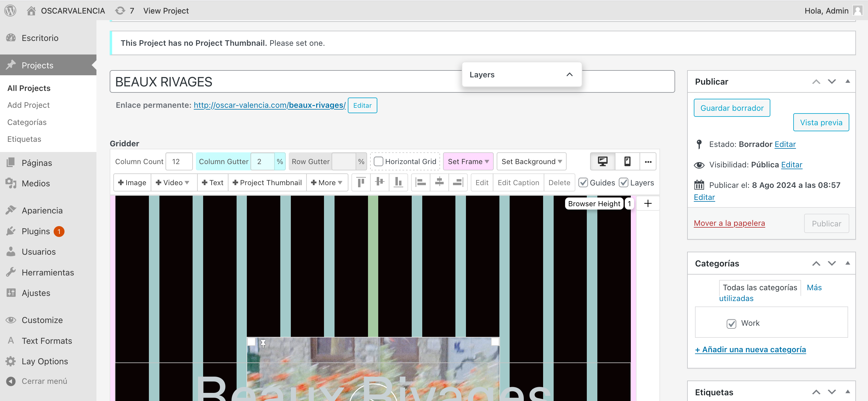This screenshot has height=401, width=868.
Task: Collapse the floating Layers panel
Action: click(569, 74)
